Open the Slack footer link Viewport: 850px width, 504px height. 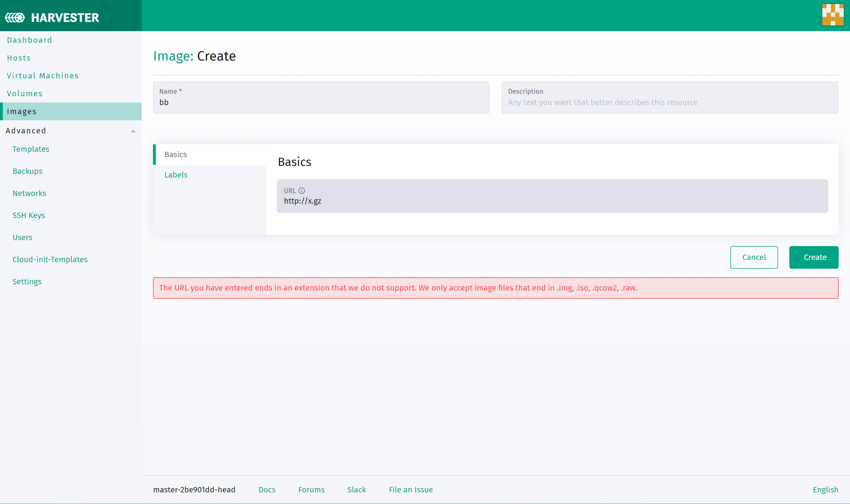click(356, 489)
